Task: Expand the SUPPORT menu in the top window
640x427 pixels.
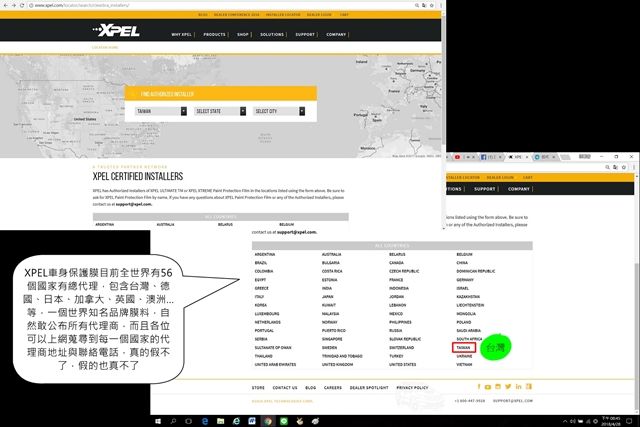Action: [x=305, y=35]
